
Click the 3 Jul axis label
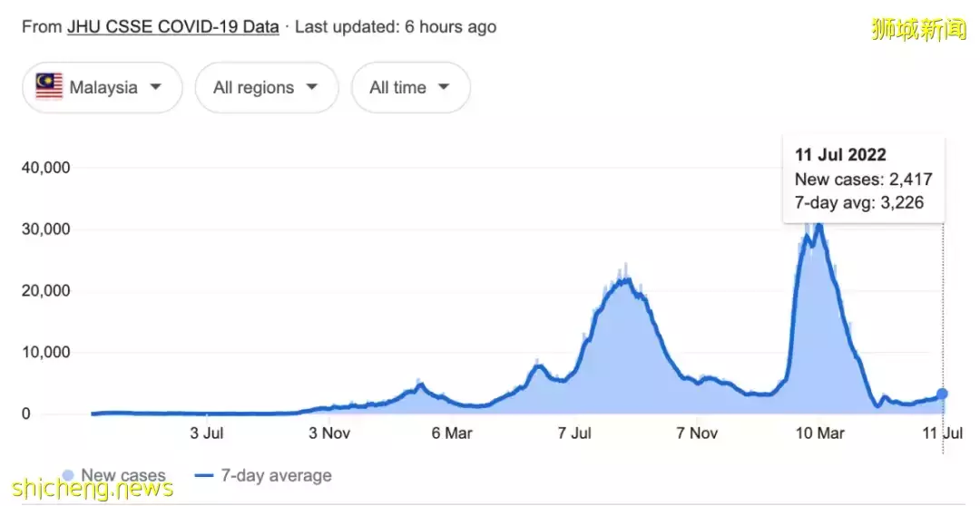coord(207,433)
